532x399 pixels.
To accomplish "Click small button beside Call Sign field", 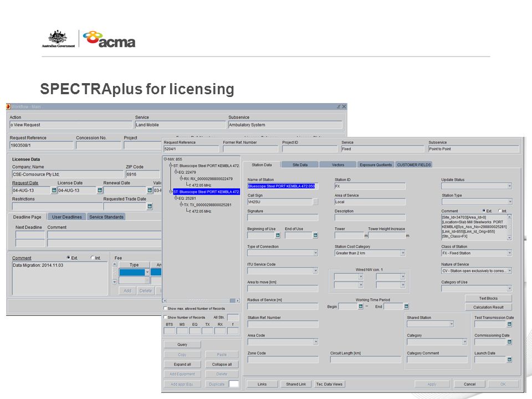I will point(315,202).
